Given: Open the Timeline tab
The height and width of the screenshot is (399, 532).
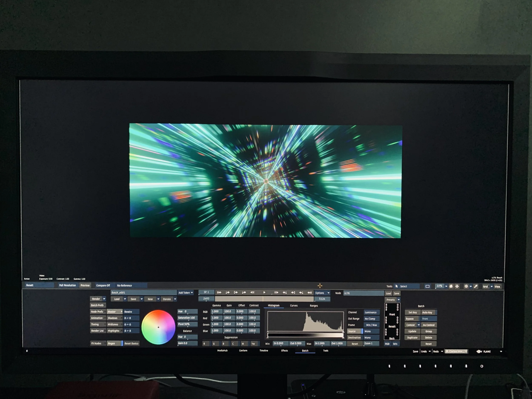Looking at the screenshot, I should coord(264,351).
